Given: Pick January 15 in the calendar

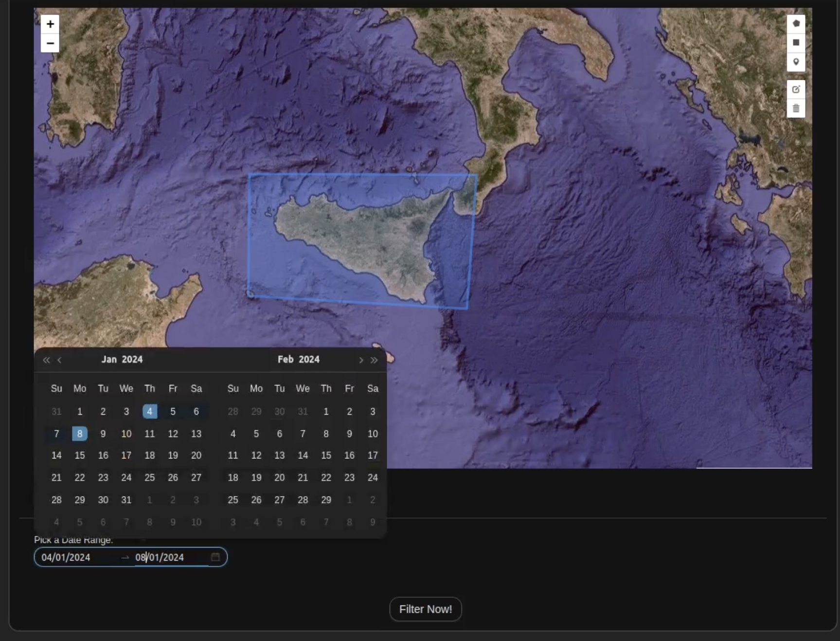Looking at the screenshot, I should [x=80, y=456].
